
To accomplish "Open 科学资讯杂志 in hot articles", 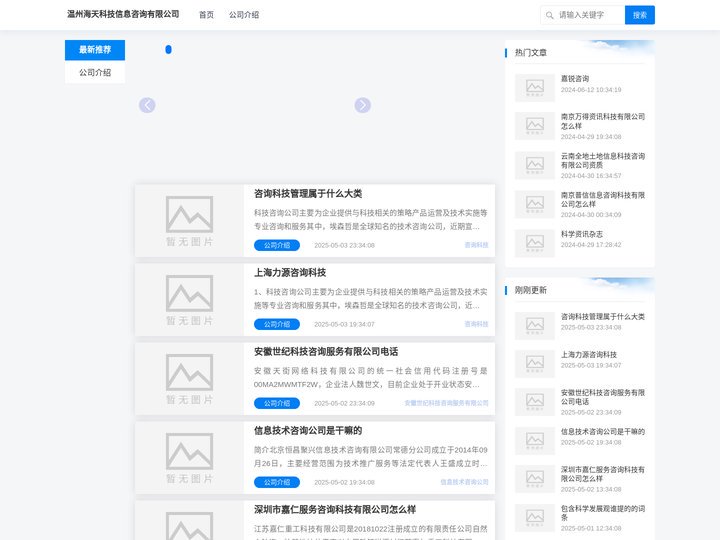I will pyautogui.click(x=582, y=234).
